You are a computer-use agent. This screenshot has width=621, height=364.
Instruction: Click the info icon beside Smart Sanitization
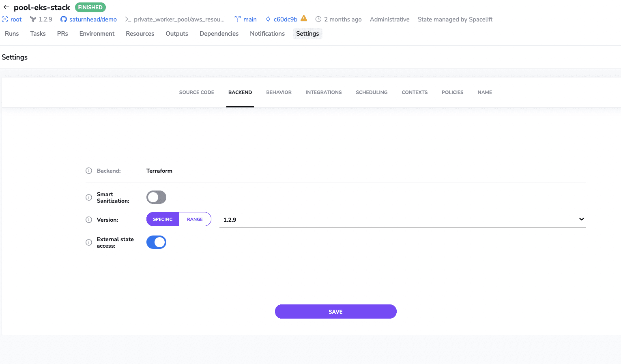click(x=89, y=197)
